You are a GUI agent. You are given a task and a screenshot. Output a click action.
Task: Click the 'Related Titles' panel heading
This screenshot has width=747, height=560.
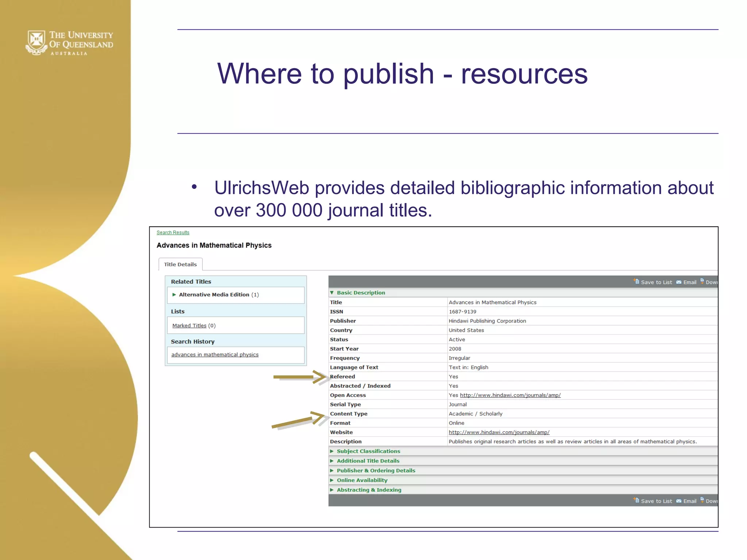pos(191,281)
